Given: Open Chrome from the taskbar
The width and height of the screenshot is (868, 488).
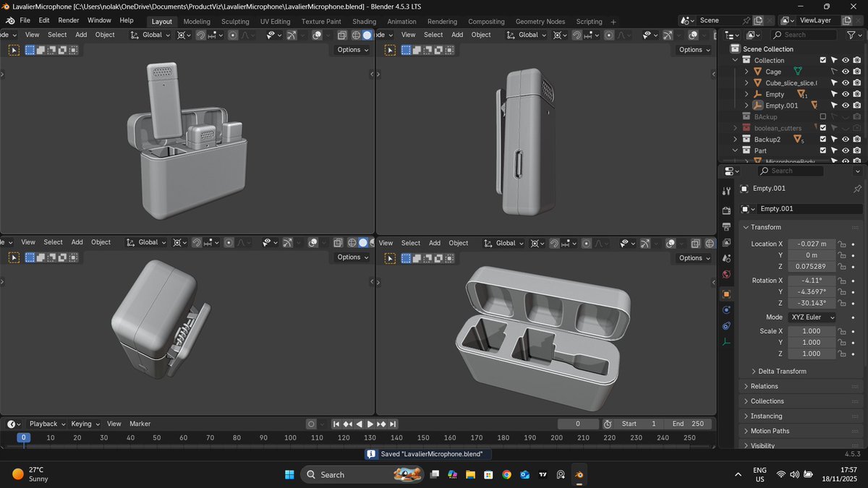Looking at the screenshot, I should (x=506, y=474).
